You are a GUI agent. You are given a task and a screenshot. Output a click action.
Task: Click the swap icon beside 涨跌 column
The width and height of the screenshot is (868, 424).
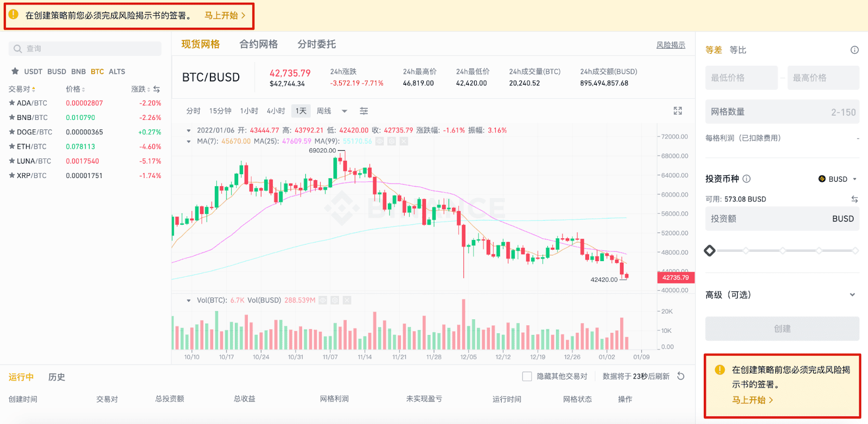tap(157, 89)
